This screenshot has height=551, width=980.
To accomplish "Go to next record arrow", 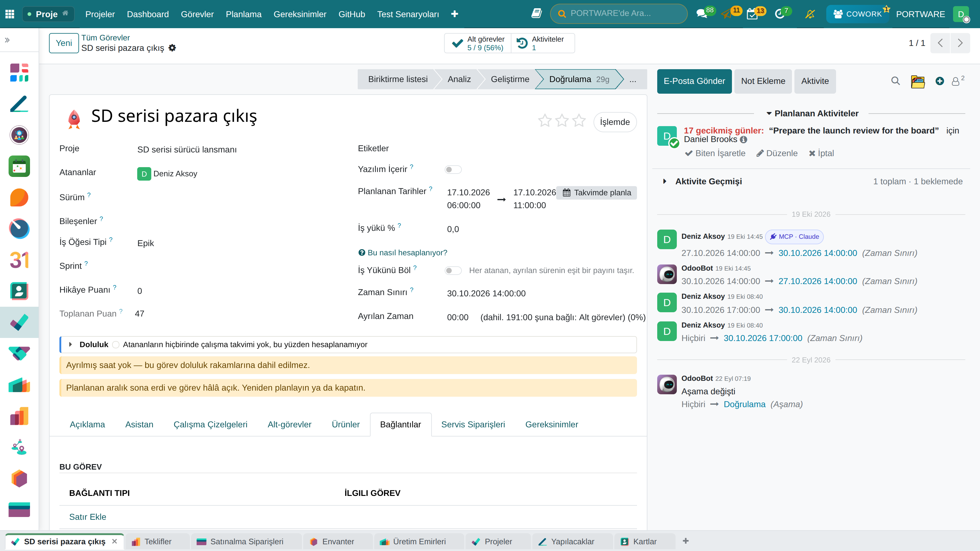I will click(960, 43).
